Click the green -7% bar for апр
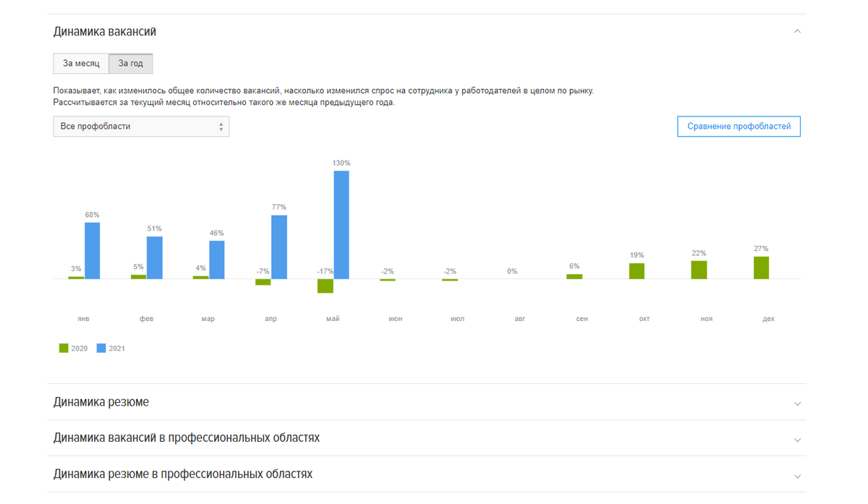Screen dimensions: 868x504 (x=263, y=282)
